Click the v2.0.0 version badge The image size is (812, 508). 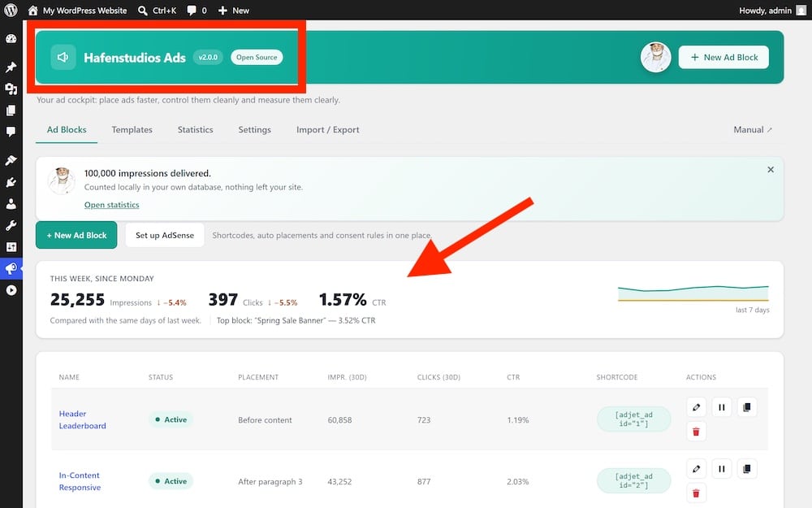pyautogui.click(x=208, y=57)
